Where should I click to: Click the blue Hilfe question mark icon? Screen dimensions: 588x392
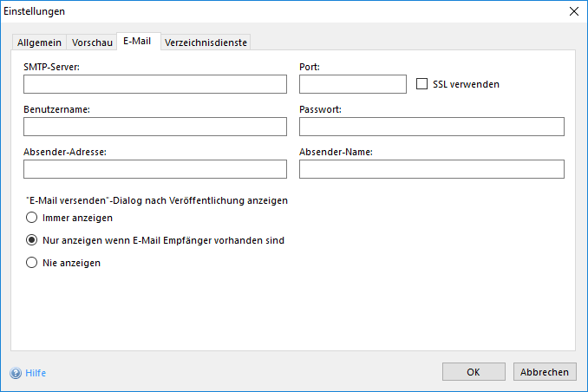tap(16, 373)
